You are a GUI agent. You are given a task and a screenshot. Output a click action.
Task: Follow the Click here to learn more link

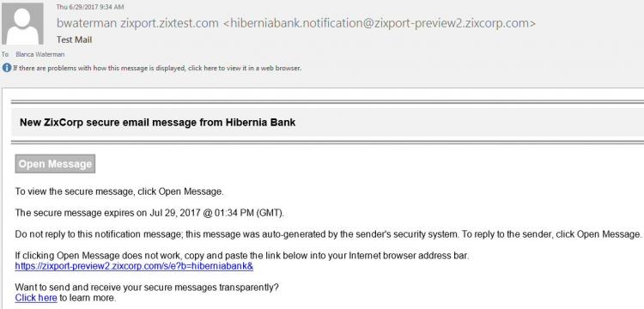click(x=36, y=298)
